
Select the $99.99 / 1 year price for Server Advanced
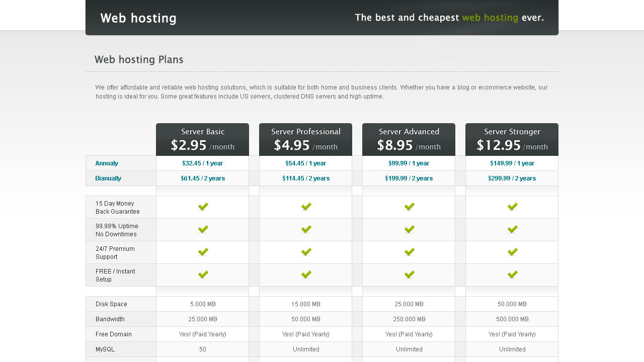tap(409, 163)
